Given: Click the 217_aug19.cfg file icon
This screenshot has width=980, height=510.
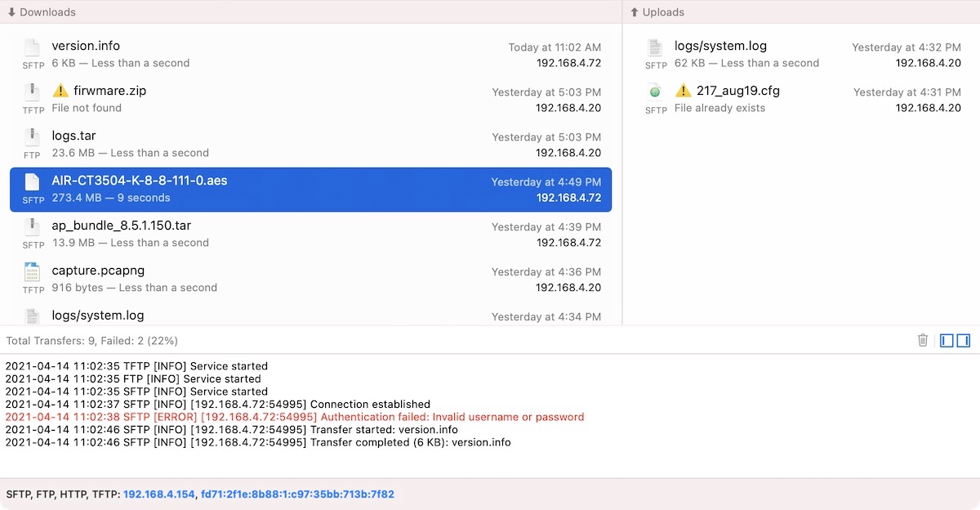Looking at the screenshot, I should click(655, 92).
